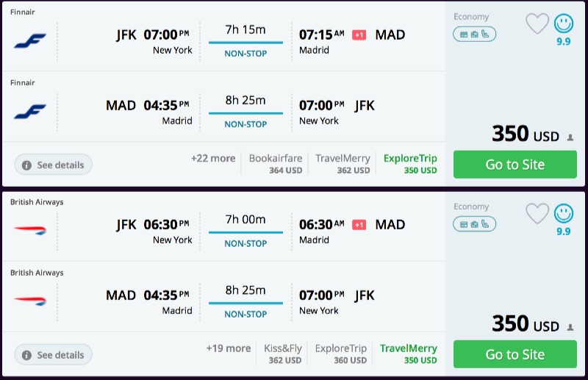Open See details for the British Airways itinerary

click(53, 355)
